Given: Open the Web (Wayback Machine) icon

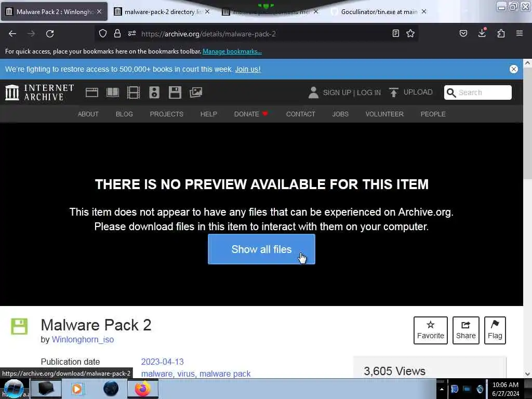Looking at the screenshot, I should (x=91, y=92).
